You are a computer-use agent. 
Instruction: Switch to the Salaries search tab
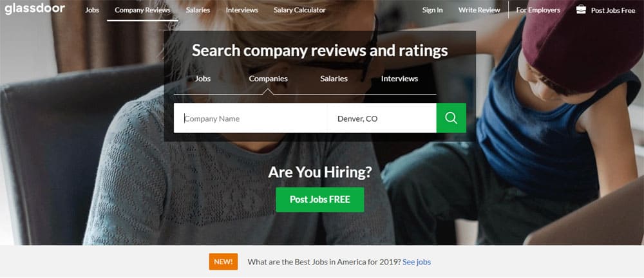pos(334,79)
